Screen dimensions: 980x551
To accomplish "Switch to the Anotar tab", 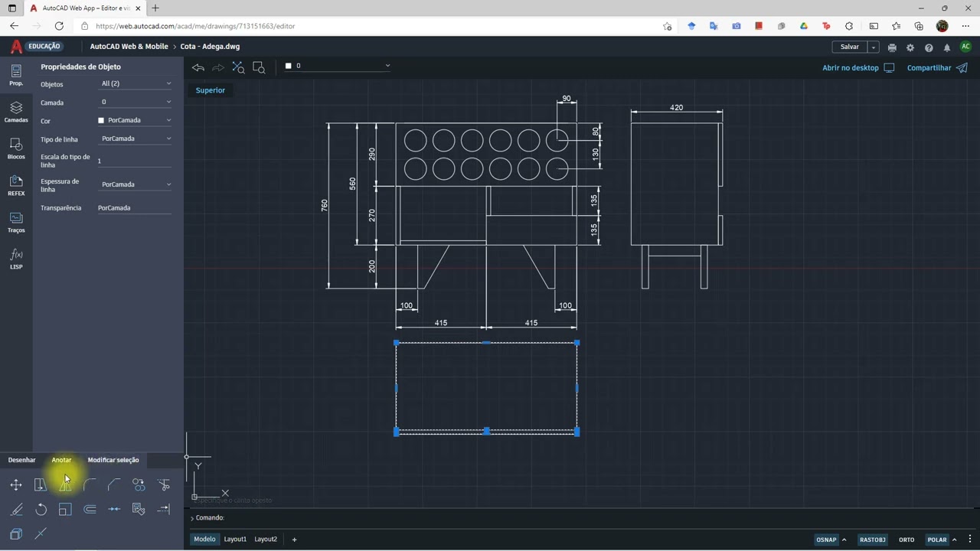I will (61, 460).
